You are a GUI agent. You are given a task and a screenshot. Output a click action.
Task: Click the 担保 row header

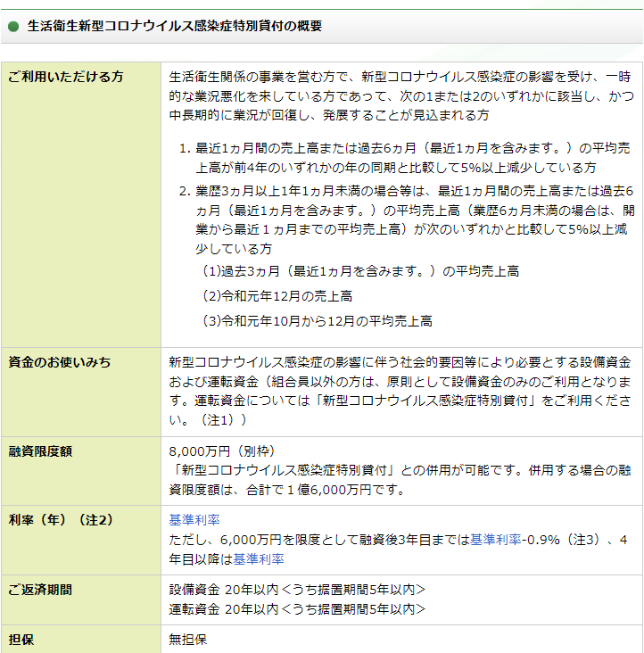tap(21, 640)
